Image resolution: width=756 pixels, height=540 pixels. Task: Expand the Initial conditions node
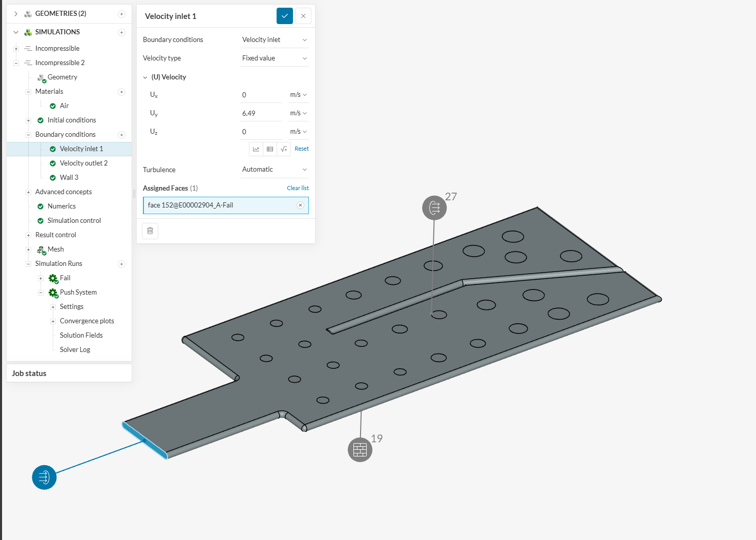pos(28,120)
